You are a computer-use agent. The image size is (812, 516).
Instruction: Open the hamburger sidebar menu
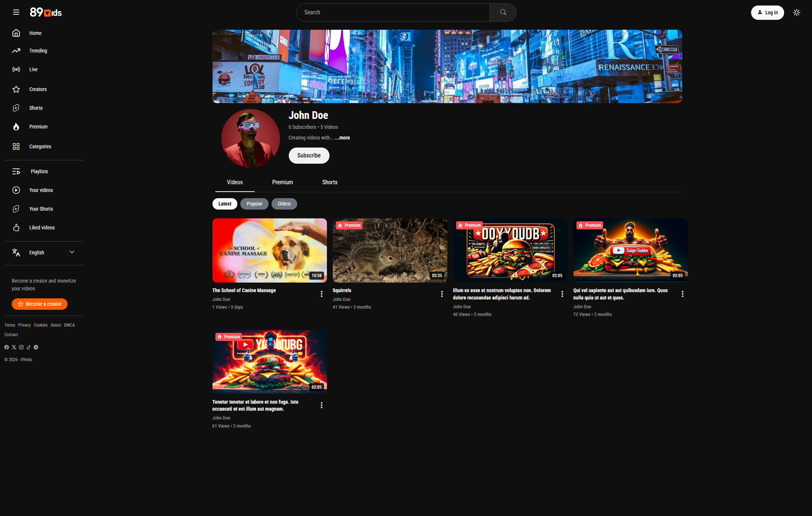point(16,12)
